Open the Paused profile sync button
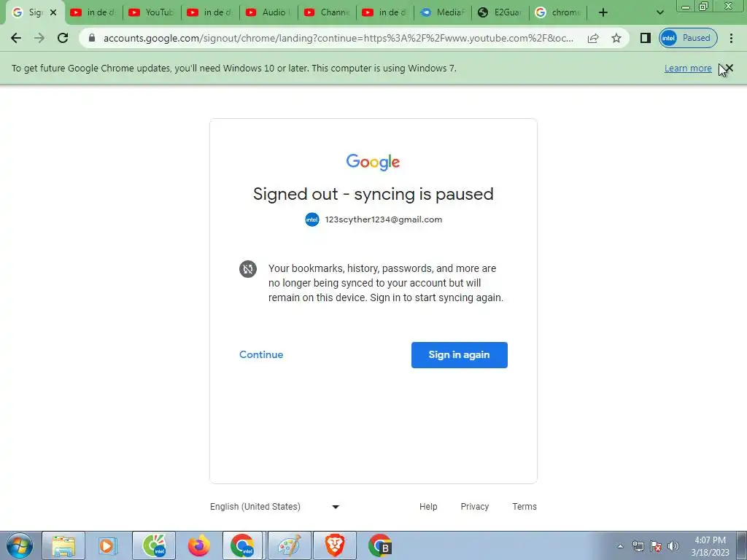 coord(688,38)
